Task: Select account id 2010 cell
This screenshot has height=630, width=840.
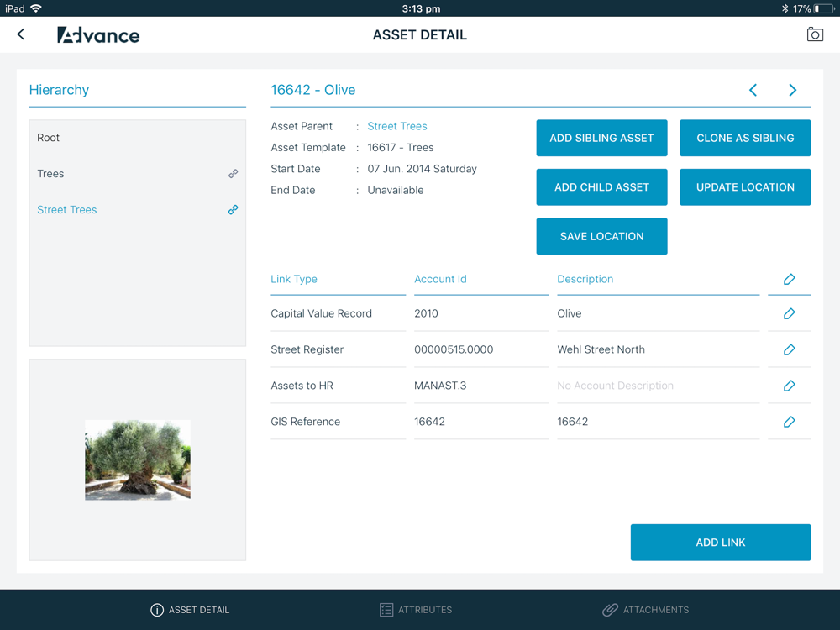Action: pos(426,313)
